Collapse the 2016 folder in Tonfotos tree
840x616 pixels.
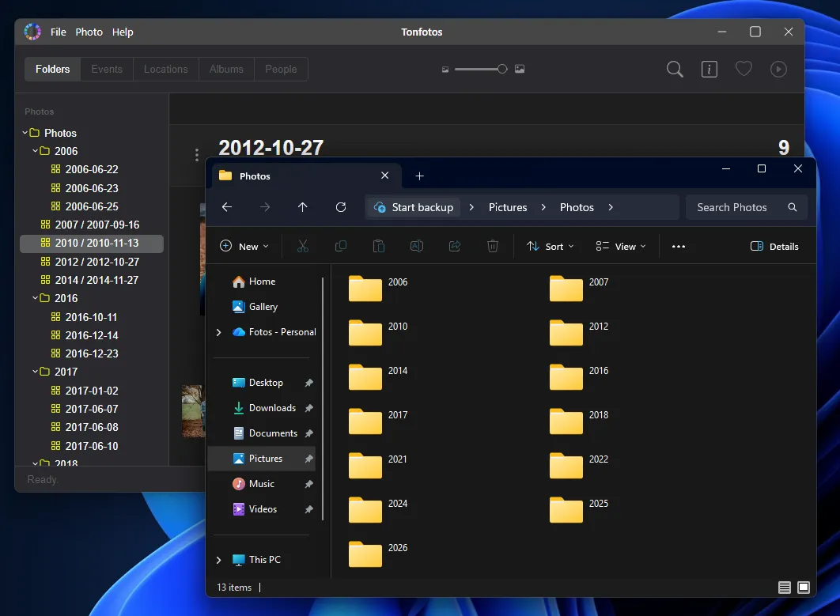pos(35,297)
